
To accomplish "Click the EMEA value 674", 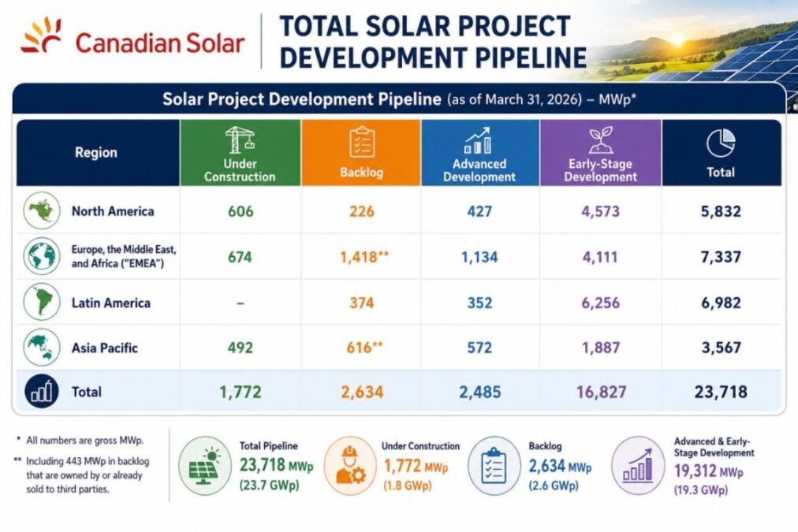I will 240,257.
